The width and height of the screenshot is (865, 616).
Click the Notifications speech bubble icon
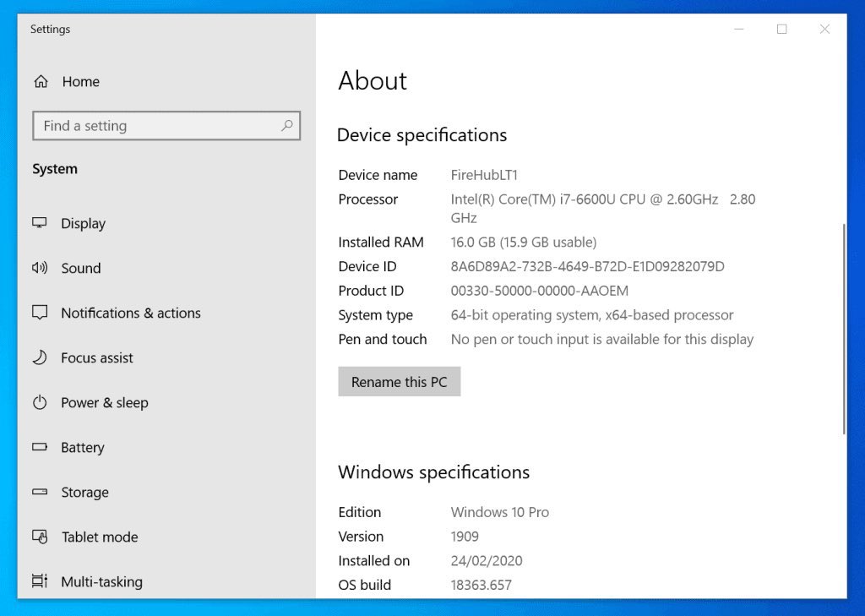pyautogui.click(x=40, y=313)
